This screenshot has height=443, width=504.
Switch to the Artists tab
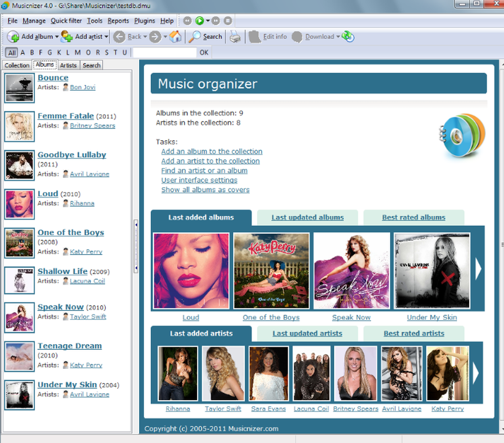(x=69, y=65)
